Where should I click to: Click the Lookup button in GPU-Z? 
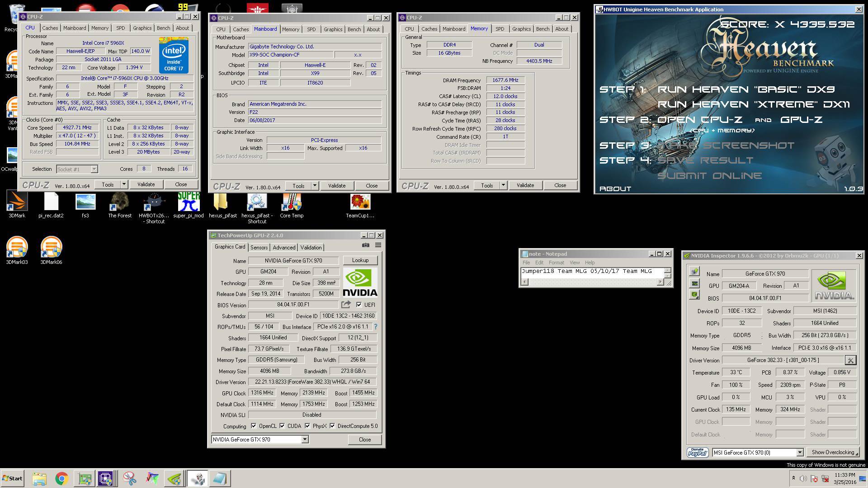point(360,260)
